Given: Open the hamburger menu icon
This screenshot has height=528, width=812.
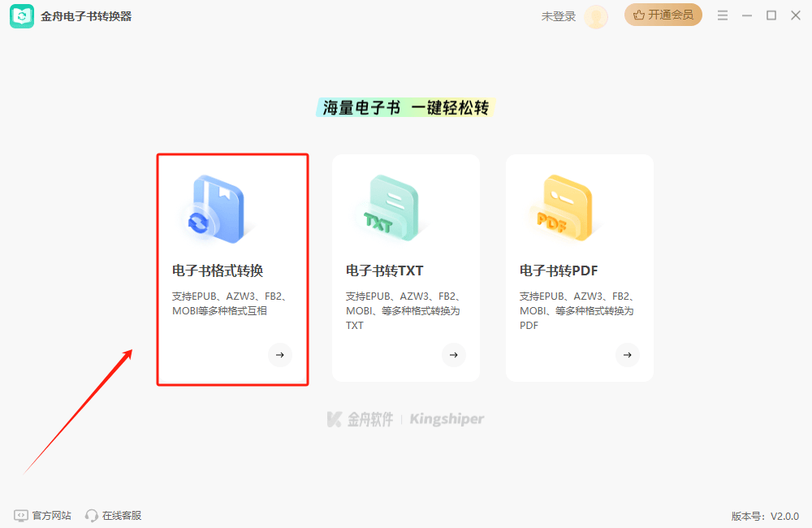Looking at the screenshot, I should 723,15.
